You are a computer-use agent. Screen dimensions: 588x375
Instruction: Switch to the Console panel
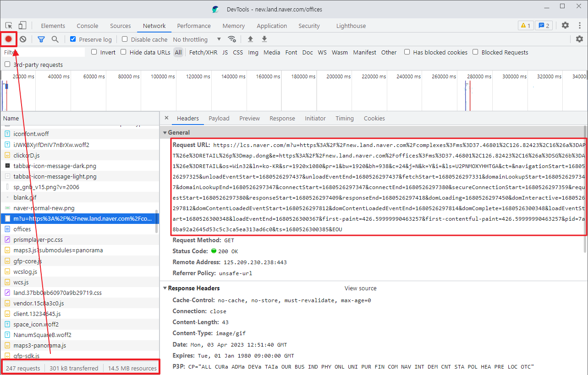tap(88, 26)
